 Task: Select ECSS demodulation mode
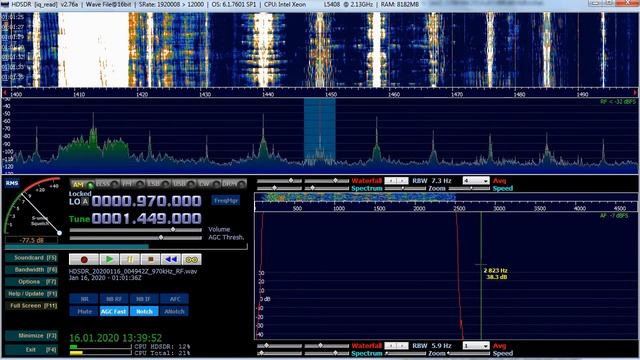[107, 184]
